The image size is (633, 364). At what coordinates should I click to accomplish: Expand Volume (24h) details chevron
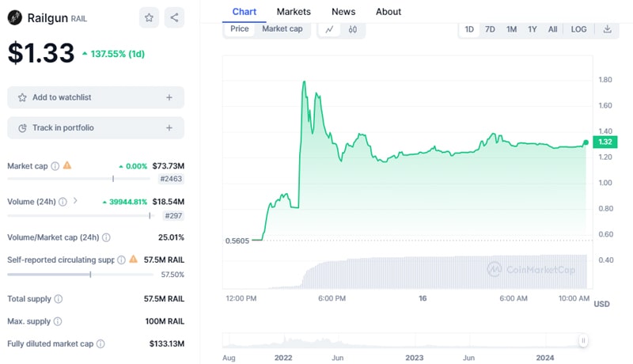[75, 200]
